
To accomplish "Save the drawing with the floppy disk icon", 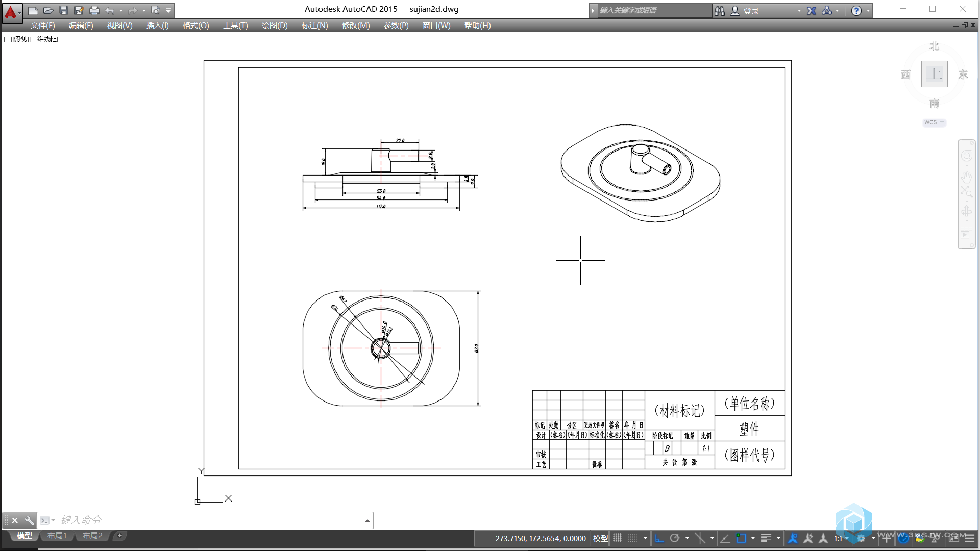I will 64,10.
